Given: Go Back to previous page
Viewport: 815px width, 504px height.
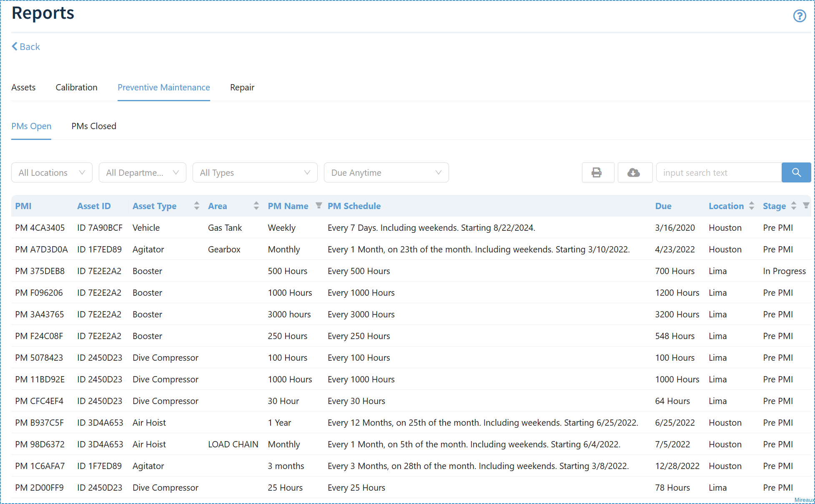Looking at the screenshot, I should point(26,47).
